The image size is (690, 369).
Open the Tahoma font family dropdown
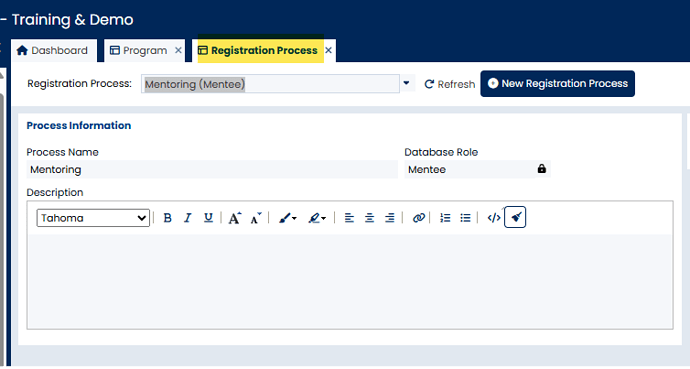pos(93,218)
